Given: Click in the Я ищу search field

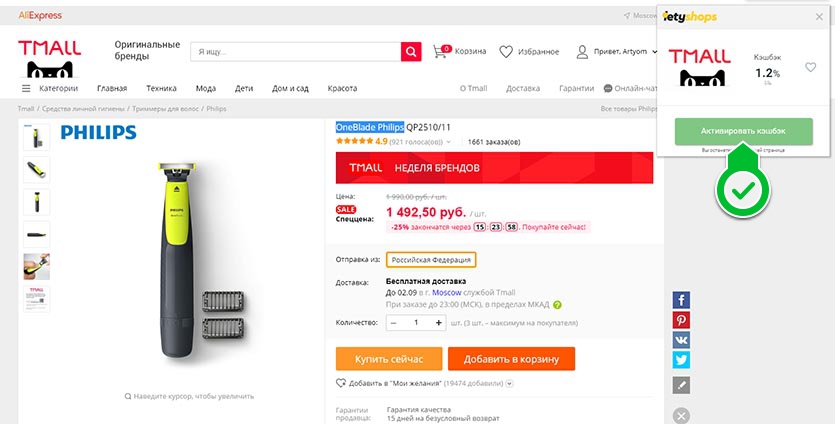Looking at the screenshot, I should point(295,51).
